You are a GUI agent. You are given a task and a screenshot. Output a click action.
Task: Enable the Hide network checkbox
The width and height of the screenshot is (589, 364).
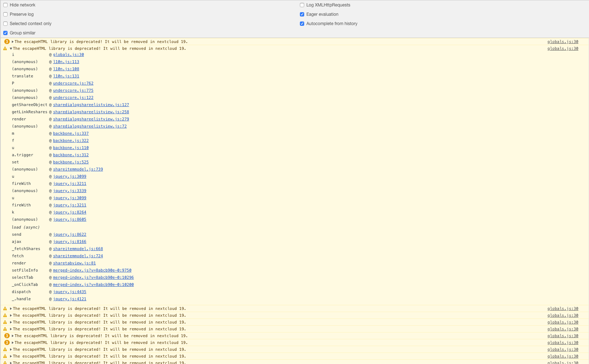[x=5, y=5]
